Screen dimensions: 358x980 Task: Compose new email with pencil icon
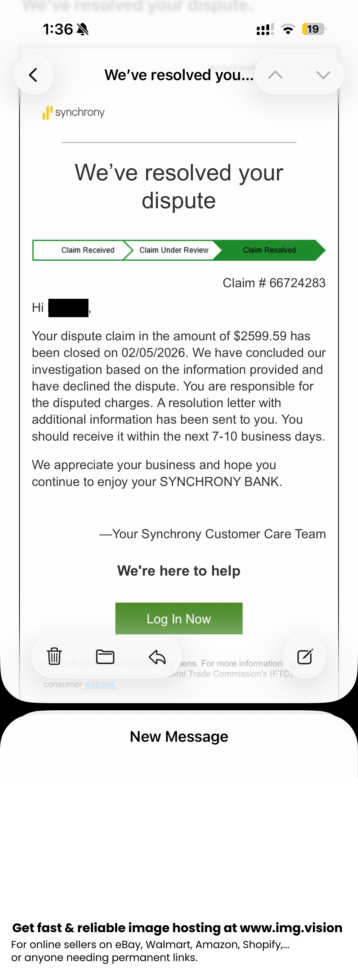coord(304,656)
